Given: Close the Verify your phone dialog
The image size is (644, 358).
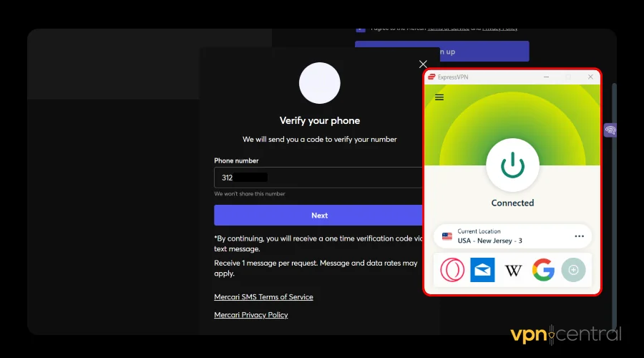Looking at the screenshot, I should coord(423,64).
